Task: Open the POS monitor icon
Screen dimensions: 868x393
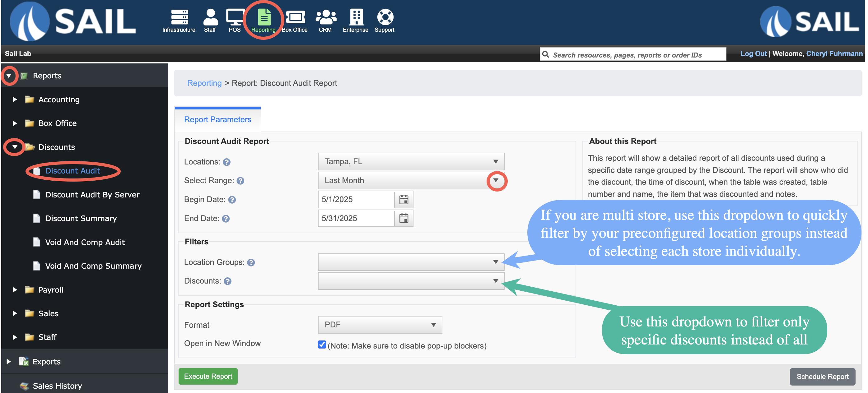Action: [x=235, y=17]
